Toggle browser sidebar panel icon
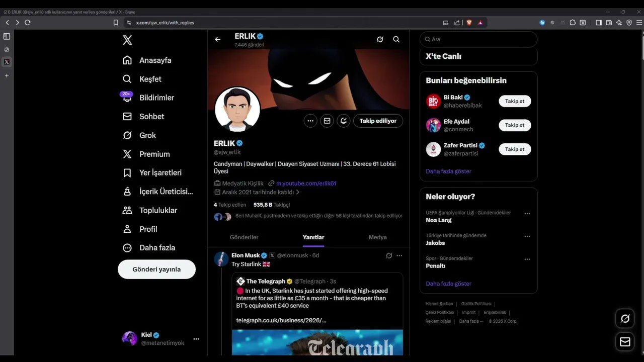644x362 pixels. [599, 22]
